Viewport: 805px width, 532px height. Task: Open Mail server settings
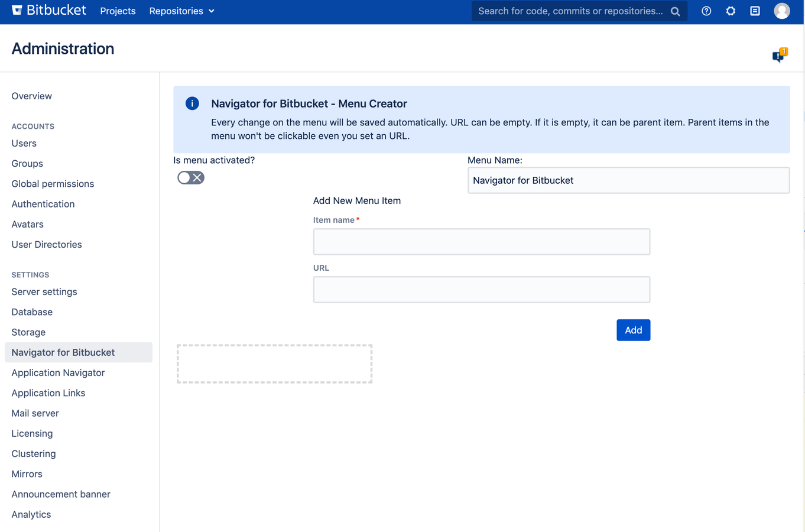coord(35,413)
